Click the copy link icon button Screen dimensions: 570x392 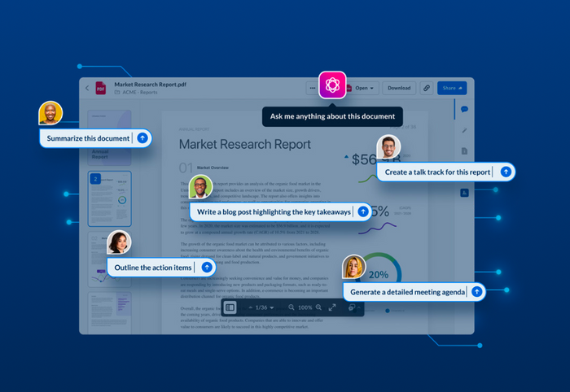(x=425, y=88)
